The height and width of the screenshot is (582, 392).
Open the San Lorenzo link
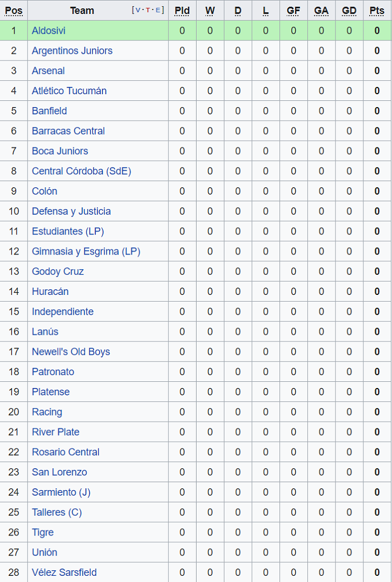point(59,472)
